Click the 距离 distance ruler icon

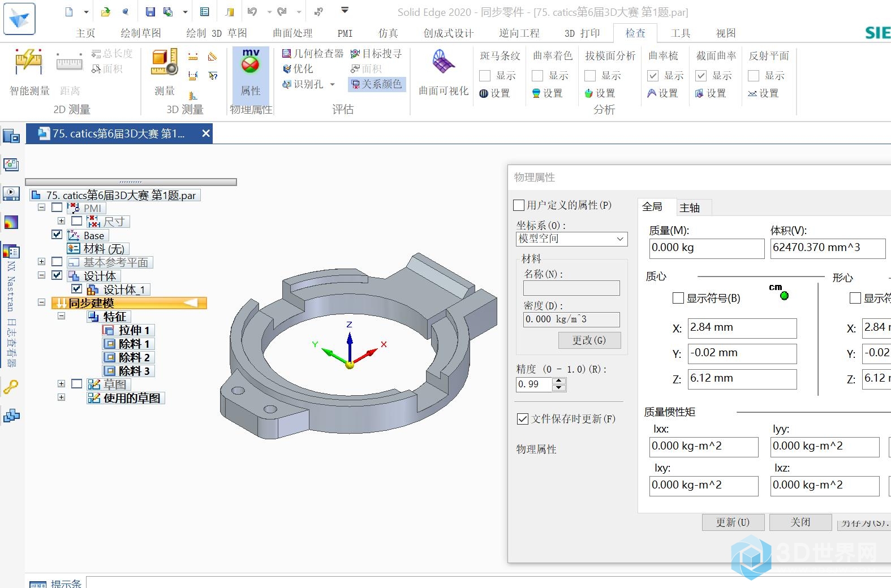point(70,62)
